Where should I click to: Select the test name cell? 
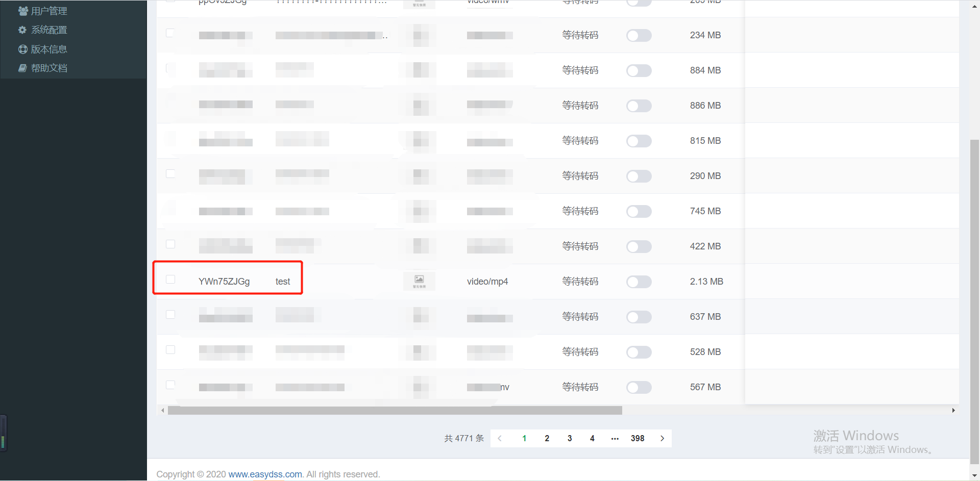(x=283, y=282)
